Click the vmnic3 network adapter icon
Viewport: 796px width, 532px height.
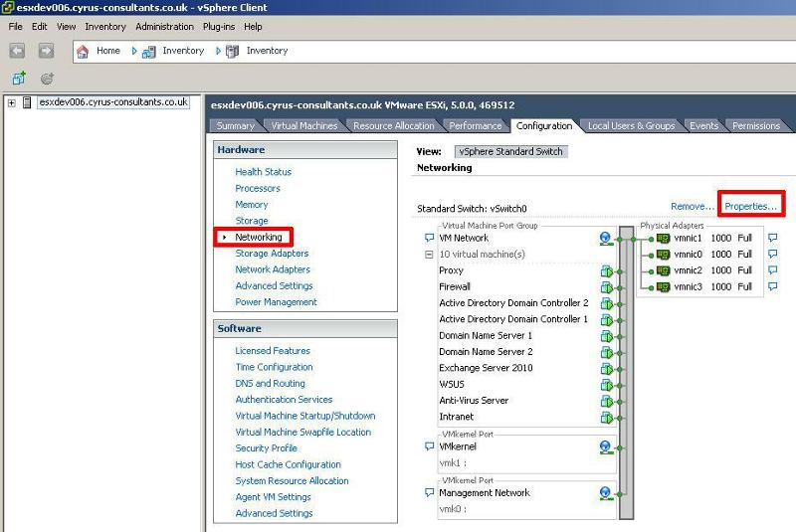tap(663, 286)
